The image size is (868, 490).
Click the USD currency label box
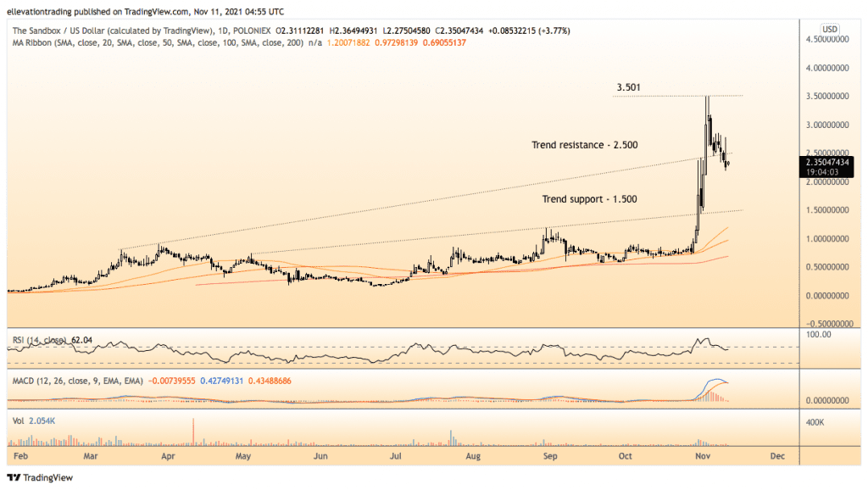point(829,29)
